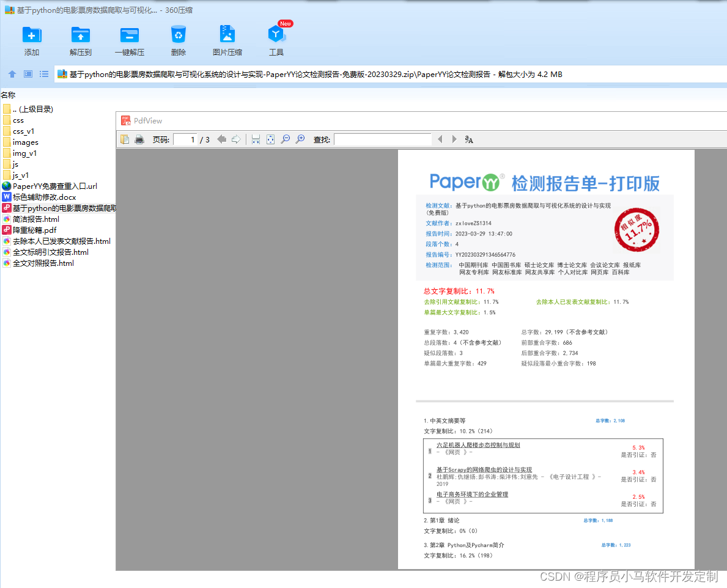The height and width of the screenshot is (588, 727).
Task: Select 去除本人已发表文献报告.html file
Action: click(x=57, y=241)
